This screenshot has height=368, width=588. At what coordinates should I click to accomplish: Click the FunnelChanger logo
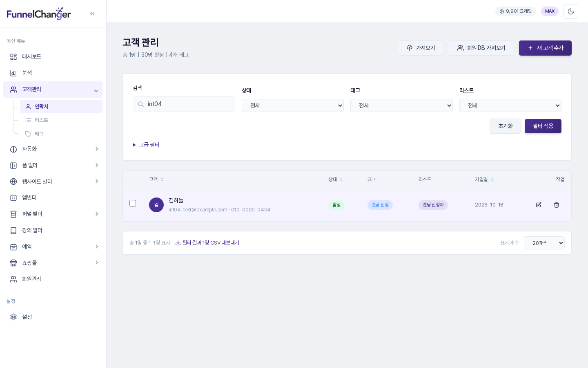coord(39,14)
